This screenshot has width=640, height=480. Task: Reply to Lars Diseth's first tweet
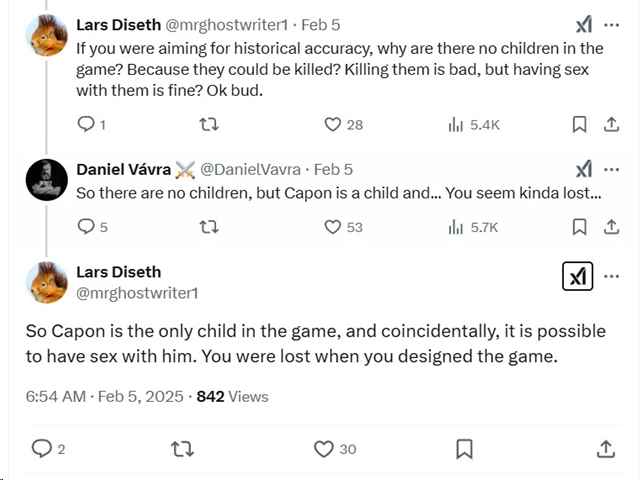[x=86, y=124]
